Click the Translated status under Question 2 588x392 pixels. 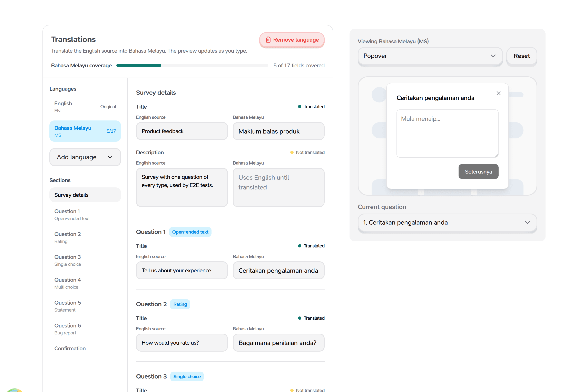[x=311, y=318]
